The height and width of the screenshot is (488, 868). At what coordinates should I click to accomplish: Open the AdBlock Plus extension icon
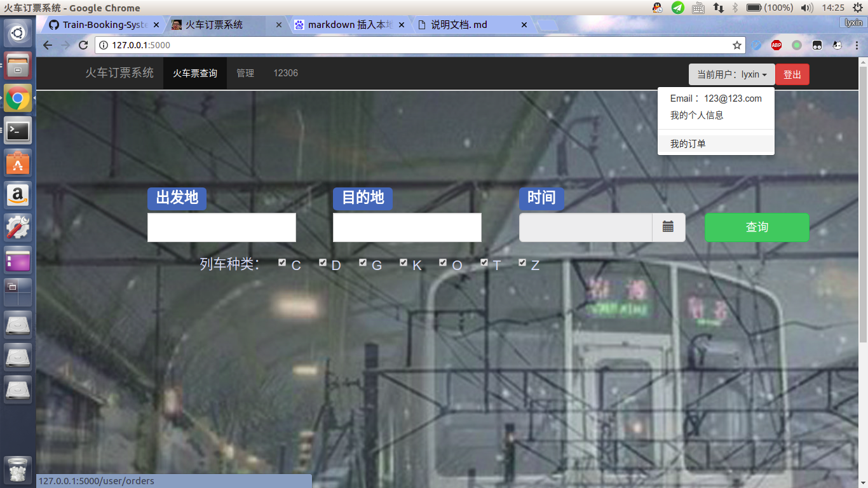click(x=776, y=45)
